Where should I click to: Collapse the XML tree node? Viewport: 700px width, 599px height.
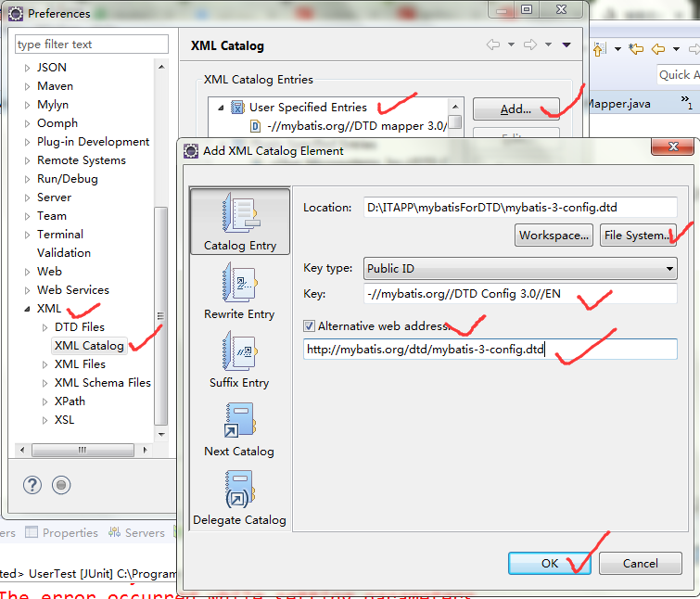pyautogui.click(x=27, y=309)
